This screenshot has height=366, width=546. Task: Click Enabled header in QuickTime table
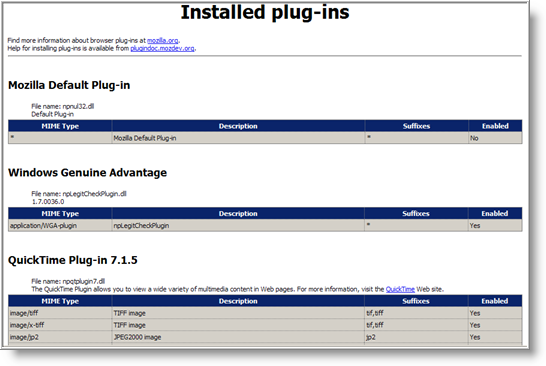coord(495,301)
